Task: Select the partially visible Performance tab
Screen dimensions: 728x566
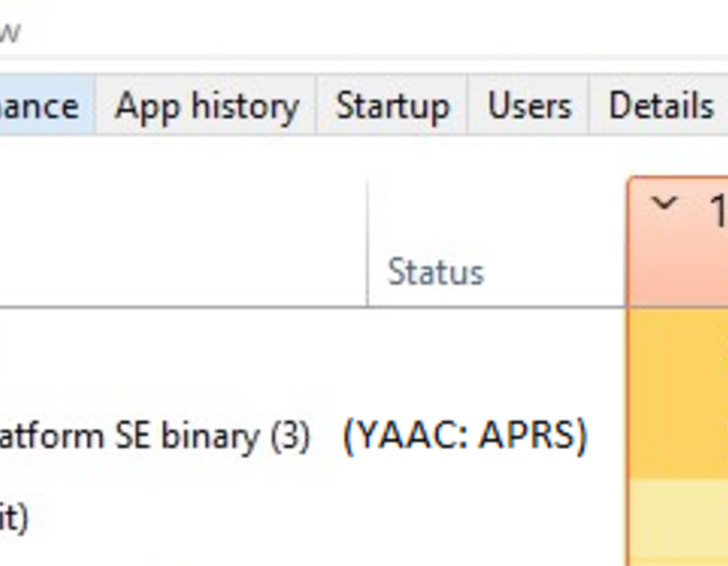Action: tap(46, 105)
